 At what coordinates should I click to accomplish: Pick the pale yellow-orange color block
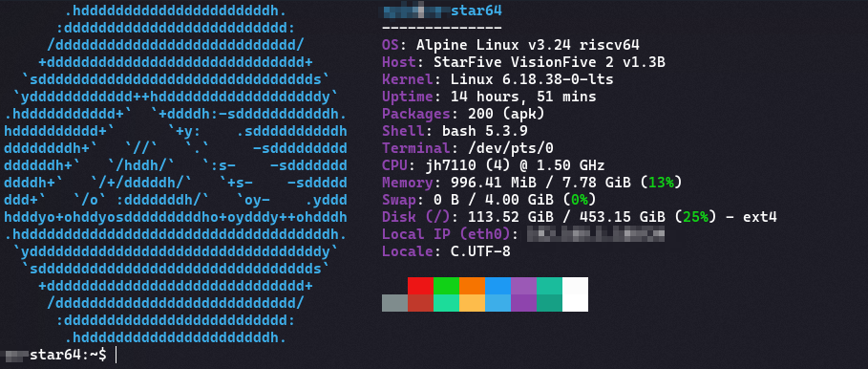tap(473, 303)
